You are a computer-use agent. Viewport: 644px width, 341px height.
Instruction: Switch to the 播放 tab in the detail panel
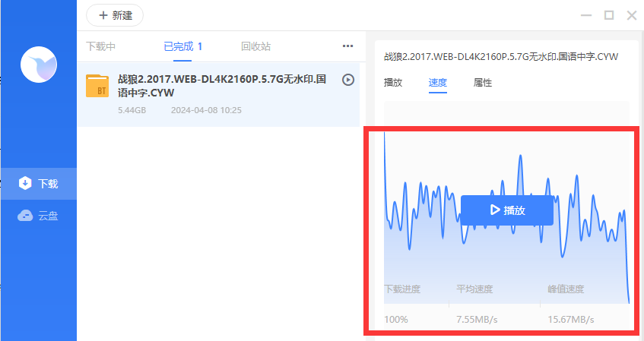click(393, 83)
